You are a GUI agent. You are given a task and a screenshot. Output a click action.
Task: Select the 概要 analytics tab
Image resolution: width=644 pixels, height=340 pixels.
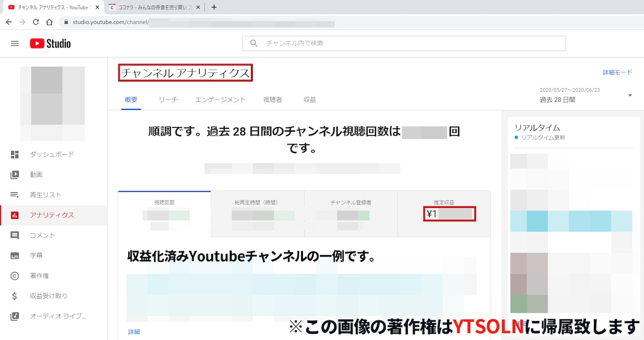click(131, 99)
